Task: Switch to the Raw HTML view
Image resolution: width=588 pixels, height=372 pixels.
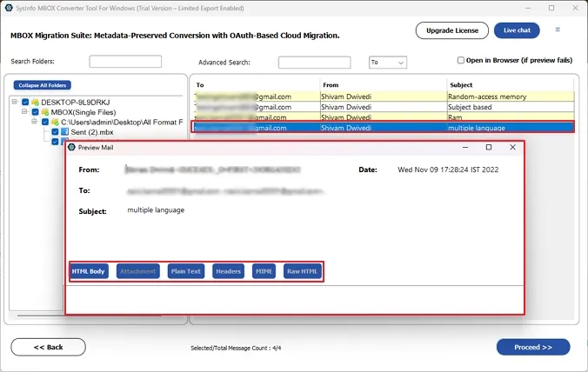Action: (x=302, y=271)
